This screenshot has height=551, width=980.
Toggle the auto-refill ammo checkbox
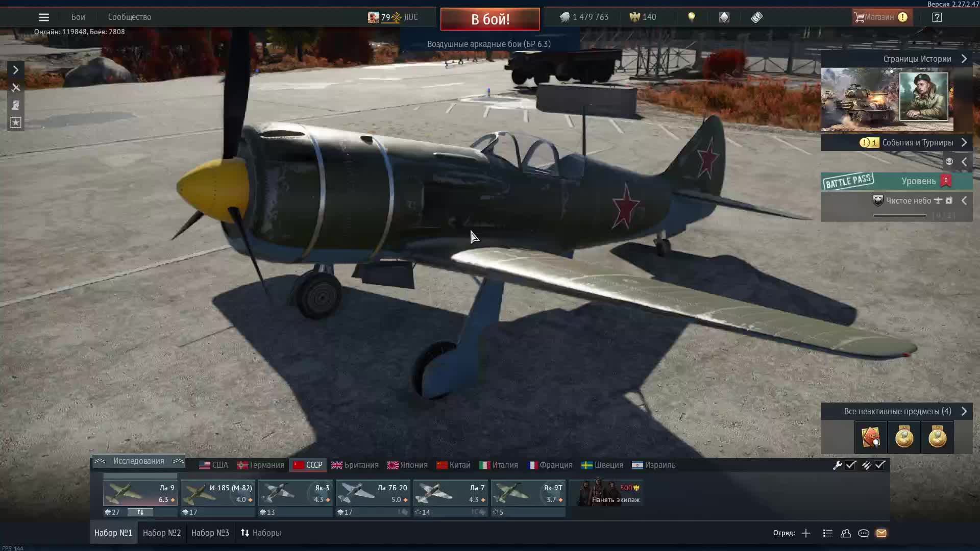[880, 465]
